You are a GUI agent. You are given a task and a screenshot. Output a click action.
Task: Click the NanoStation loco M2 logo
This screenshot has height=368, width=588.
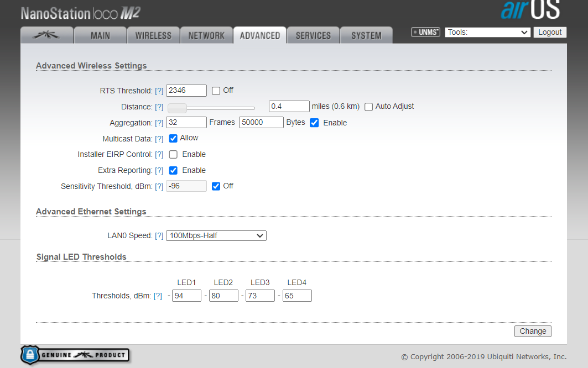click(81, 13)
